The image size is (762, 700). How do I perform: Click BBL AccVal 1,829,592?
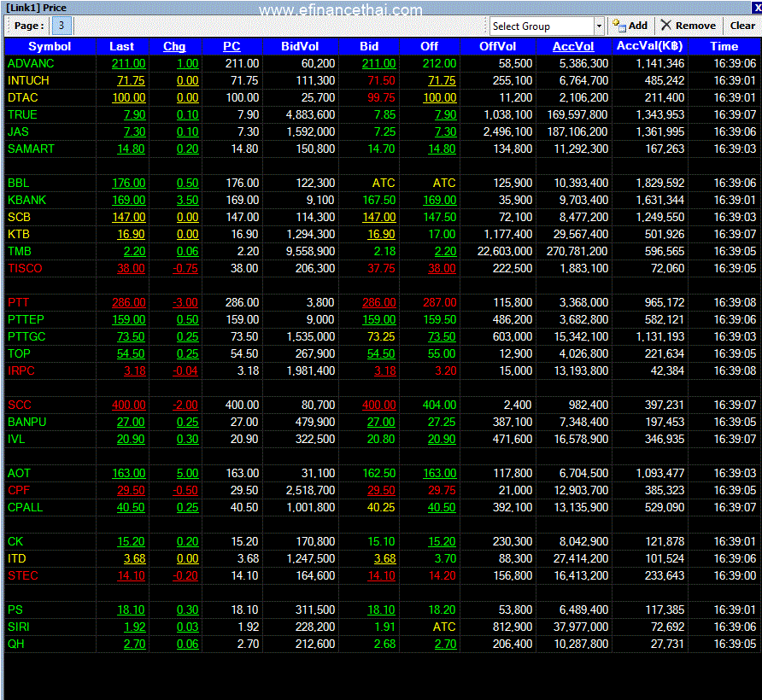660,184
